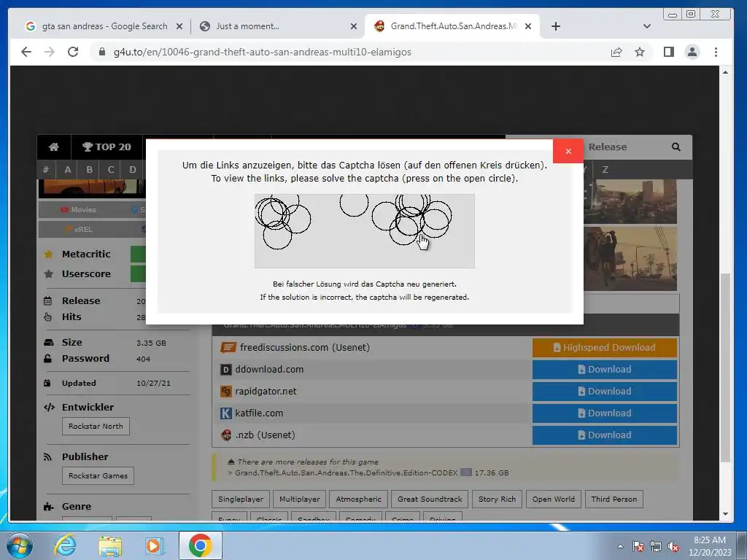This screenshot has height=560, width=747.
Task: Open taskbar clock 8:25 AM
Action: (709, 546)
